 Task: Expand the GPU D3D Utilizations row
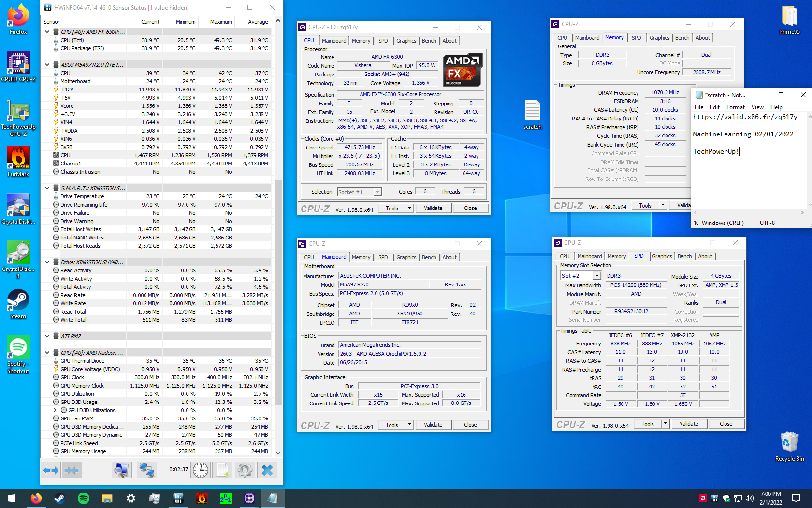pyautogui.click(x=55, y=410)
